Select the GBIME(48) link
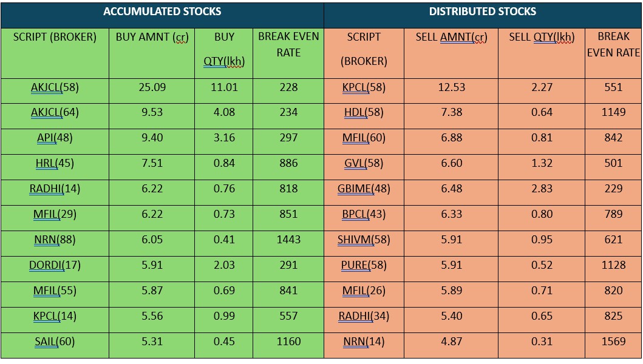Screen dimensions: 643x364 (x=364, y=189)
